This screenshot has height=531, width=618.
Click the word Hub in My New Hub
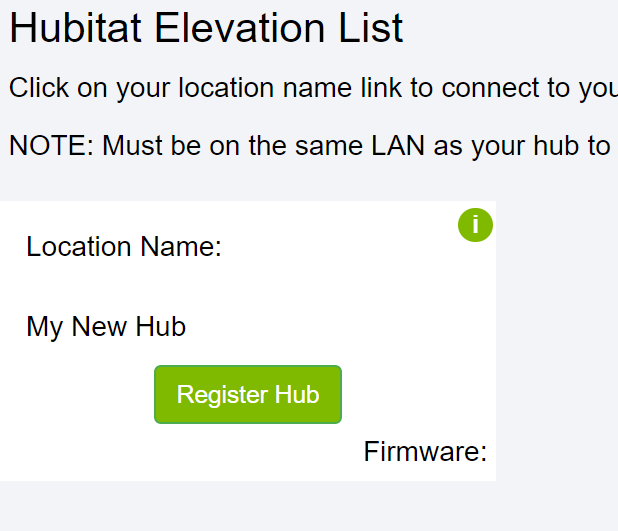point(161,327)
